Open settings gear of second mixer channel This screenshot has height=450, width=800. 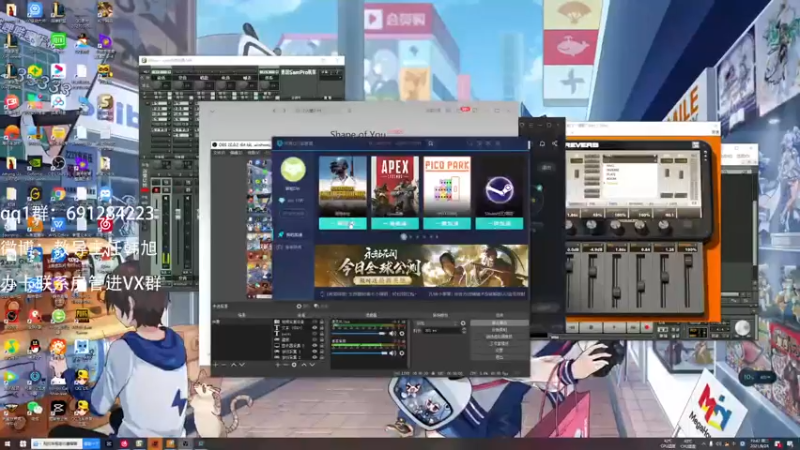[402, 353]
